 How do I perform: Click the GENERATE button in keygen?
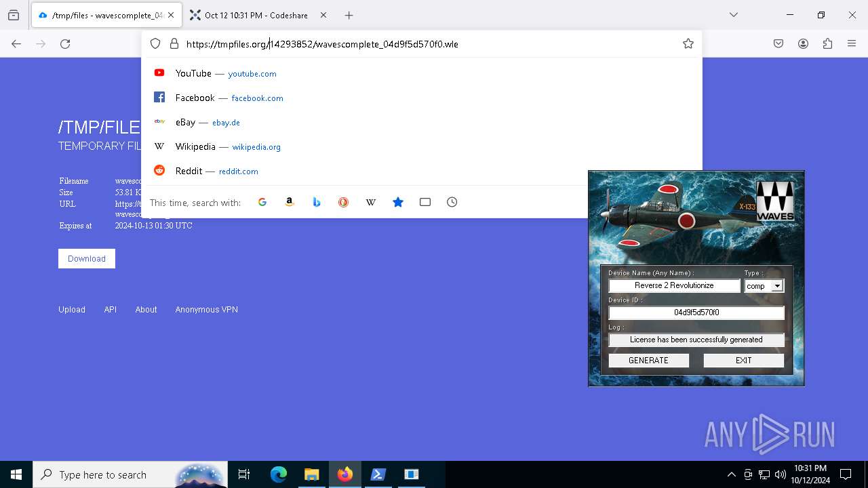648,361
